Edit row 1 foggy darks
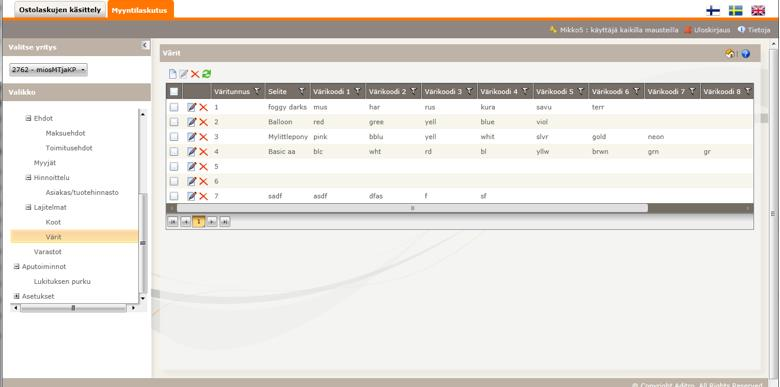 [192, 107]
